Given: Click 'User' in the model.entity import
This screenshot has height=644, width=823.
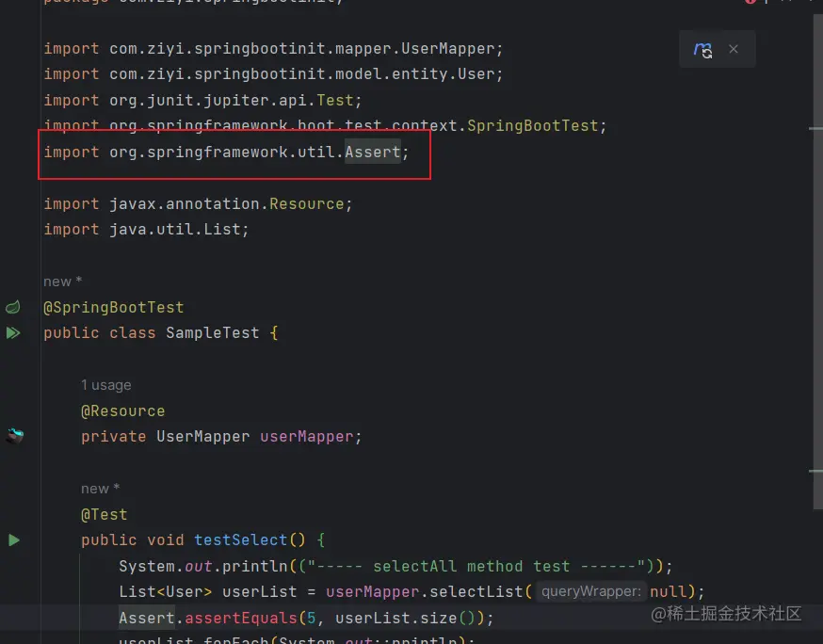Looking at the screenshot, I should [476, 74].
